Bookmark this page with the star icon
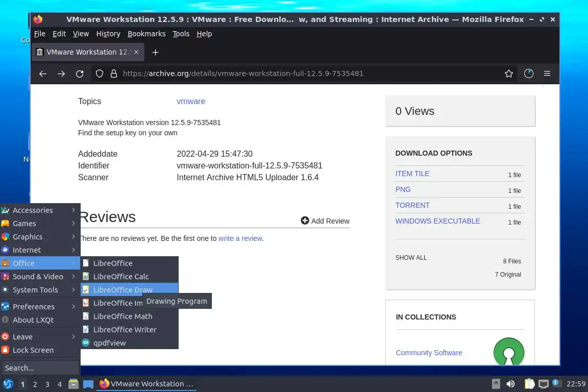The image size is (588, 392). pos(508,73)
